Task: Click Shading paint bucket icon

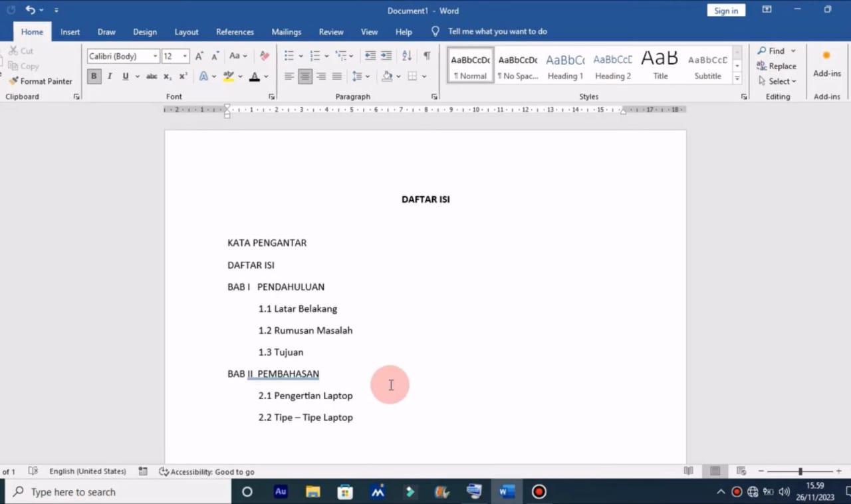Action: click(387, 76)
